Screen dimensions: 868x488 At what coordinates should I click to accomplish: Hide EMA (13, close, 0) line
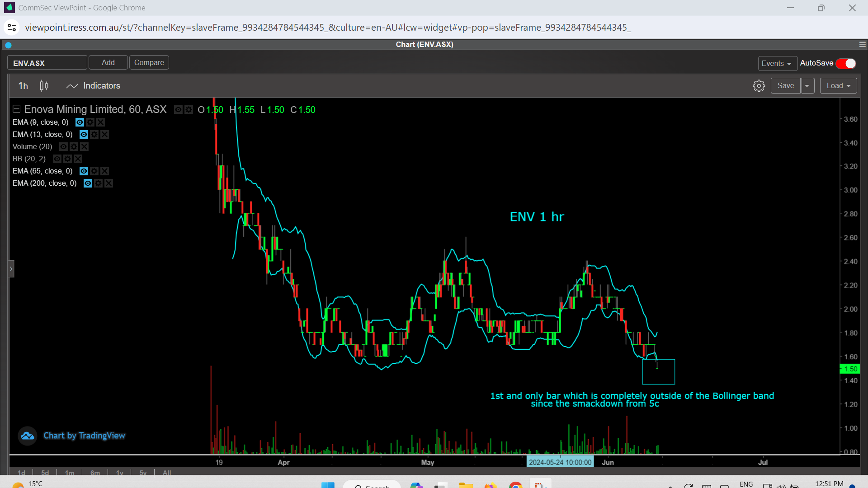(84, 135)
